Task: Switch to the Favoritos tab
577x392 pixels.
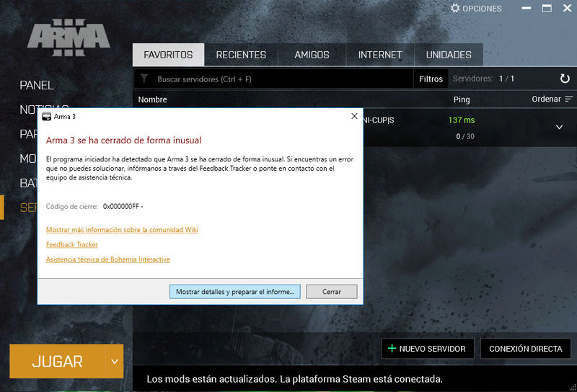Action: click(168, 55)
